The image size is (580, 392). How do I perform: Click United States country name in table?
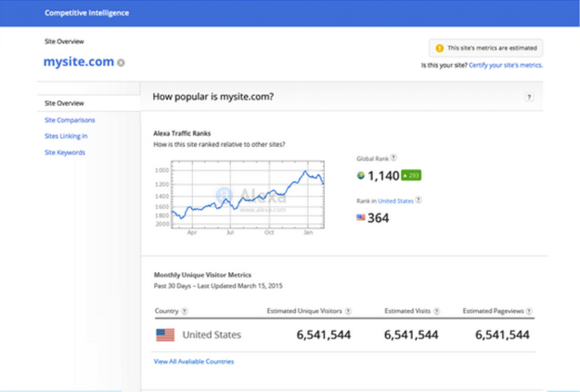[212, 335]
